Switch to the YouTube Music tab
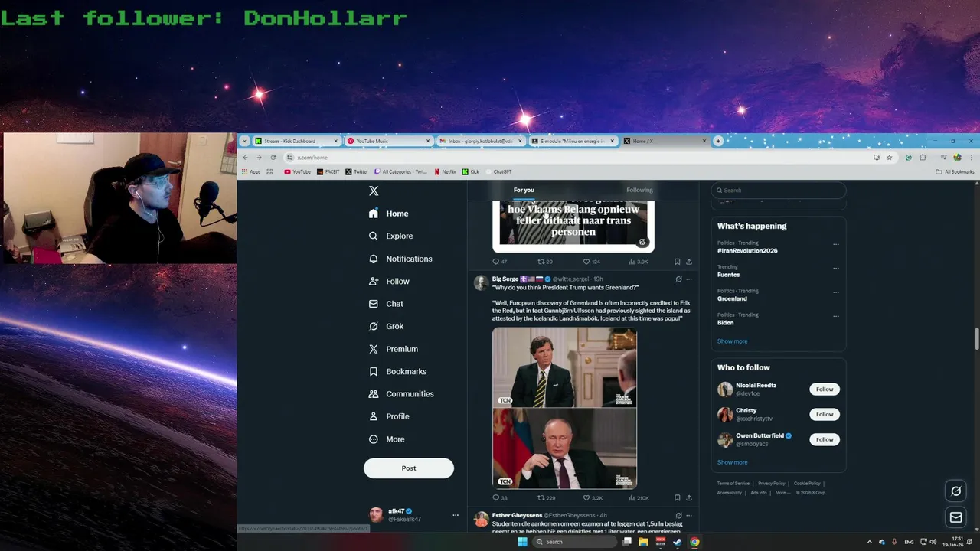The width and height of the screenshot is (980, 551). 388,141
